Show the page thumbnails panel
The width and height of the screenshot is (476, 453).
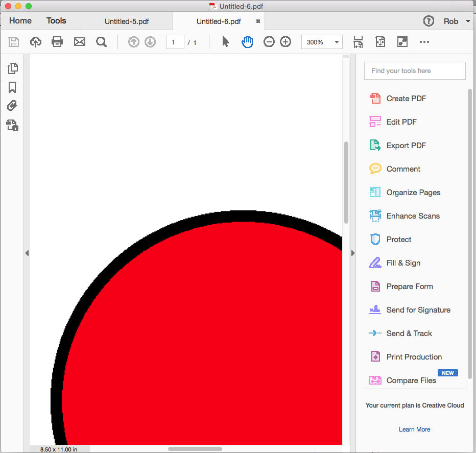pos(13,68)
